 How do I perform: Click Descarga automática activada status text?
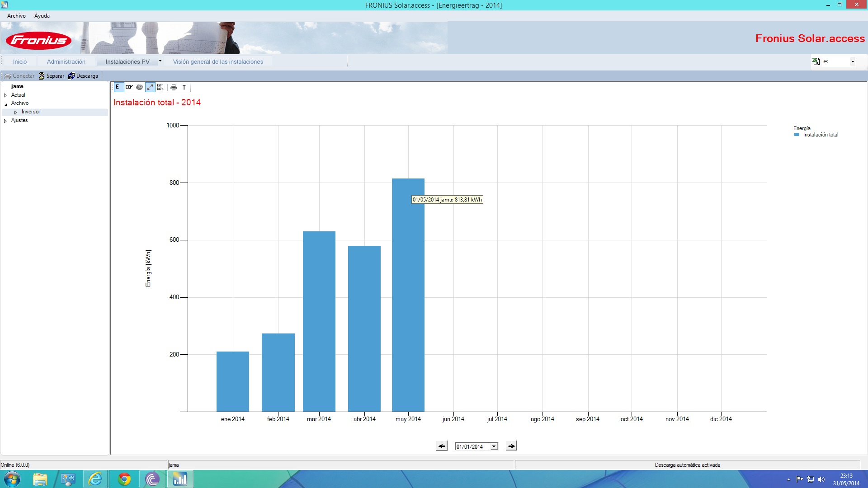click(x=688, y=465)
